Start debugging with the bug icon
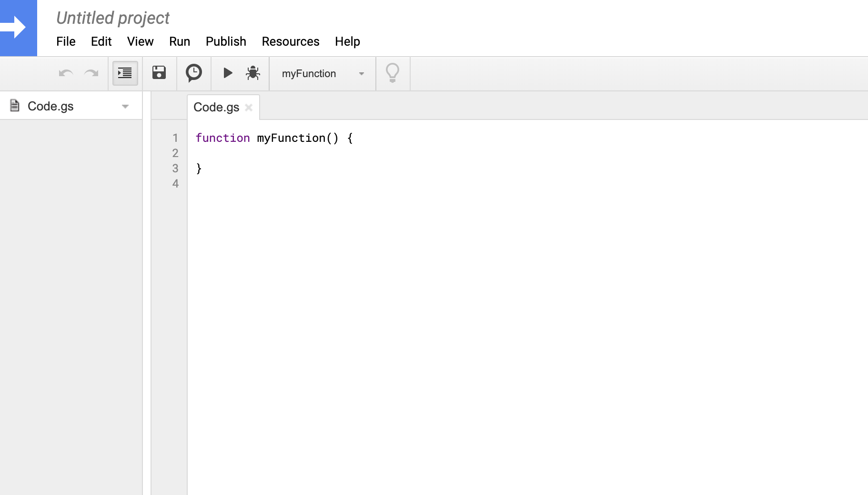The image size is (868, 495). pos(253,73)
